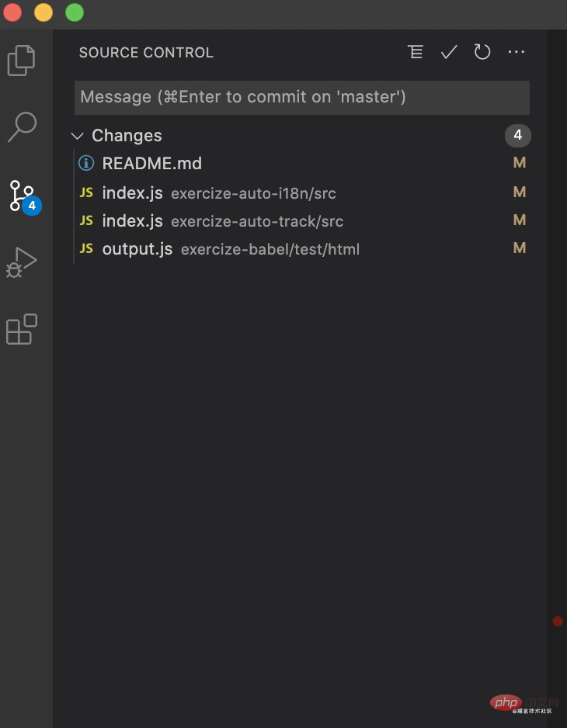Select the Source Control activity bar icon
567x728 pixels.
point(22,195)
